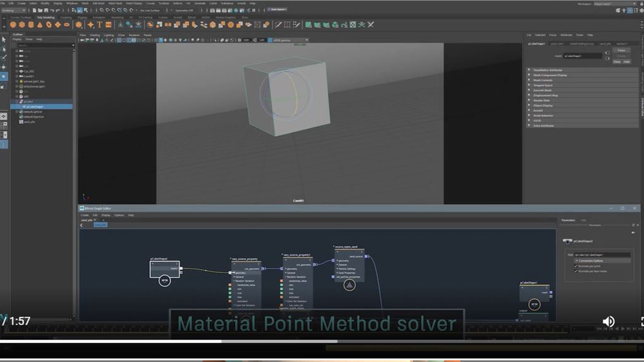Viewport: 644px width, 362px height.
Task: Pick the Lasso select tool
Action: 4,49
